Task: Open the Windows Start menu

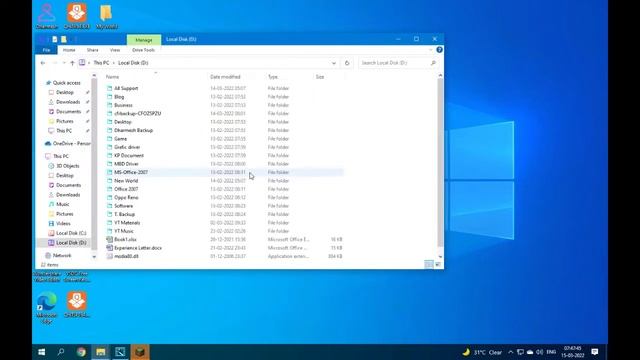Action: (x=42, y=352)
